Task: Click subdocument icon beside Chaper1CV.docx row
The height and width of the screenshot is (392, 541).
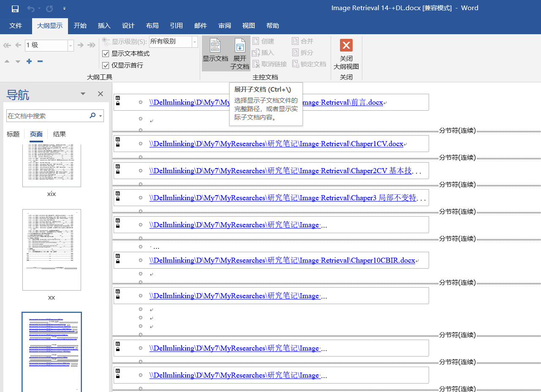Action: coord(117,139)
